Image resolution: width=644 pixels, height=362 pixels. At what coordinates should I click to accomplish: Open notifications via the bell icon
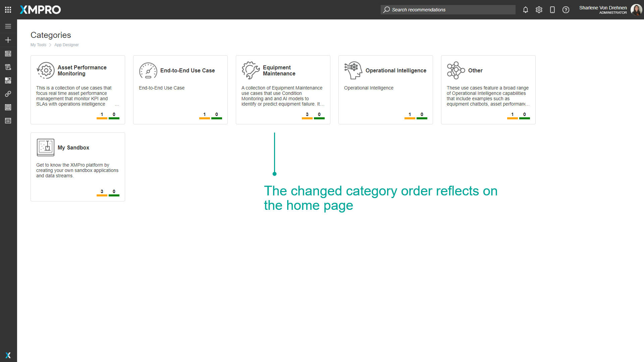pyautogui.click(x=526, y=10)
